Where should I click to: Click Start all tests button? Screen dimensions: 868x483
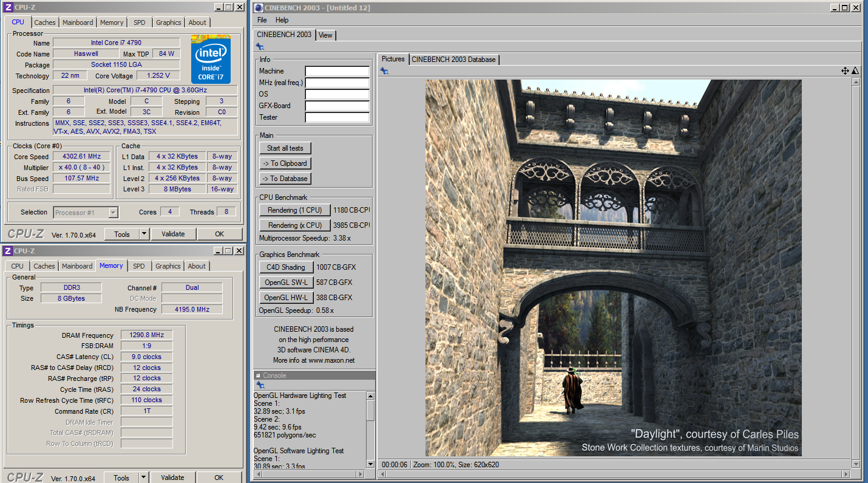click(x=285, y=148)
